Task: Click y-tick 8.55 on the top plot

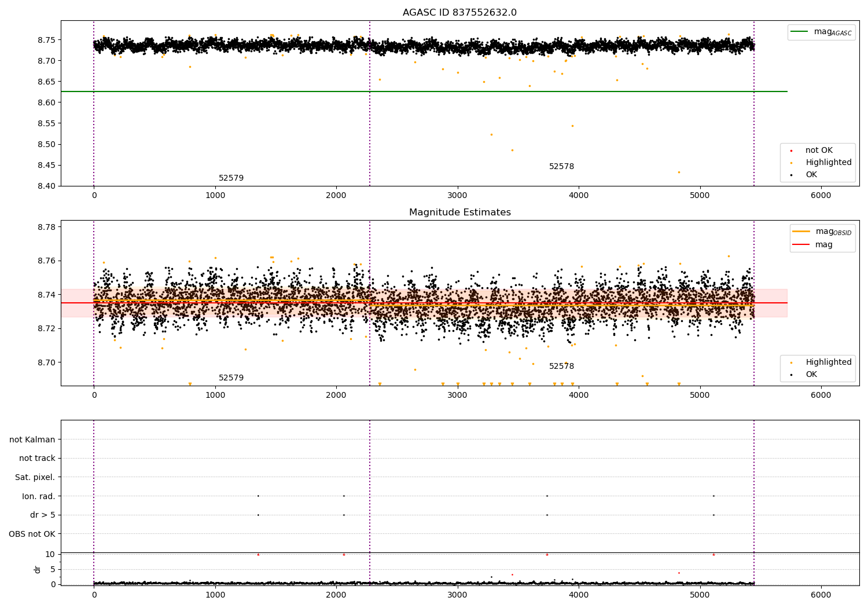Action: click(46, 123)
